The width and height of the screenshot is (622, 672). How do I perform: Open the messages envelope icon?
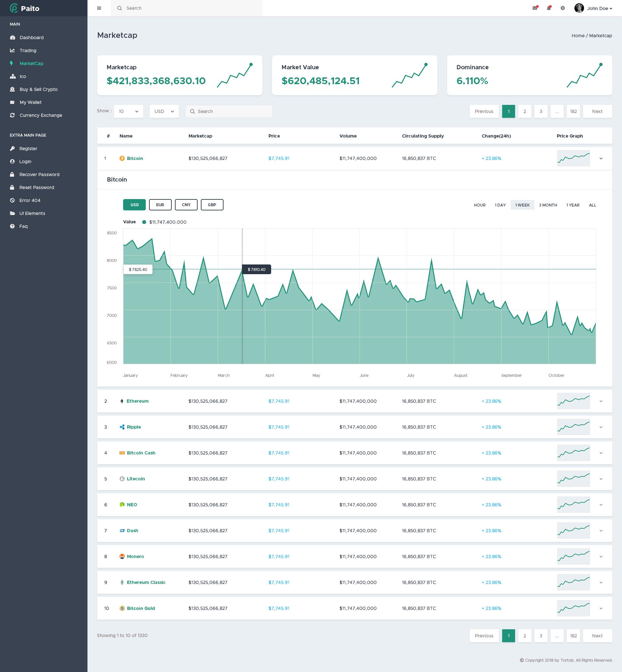pyautogui.click(x=535, y=8)
